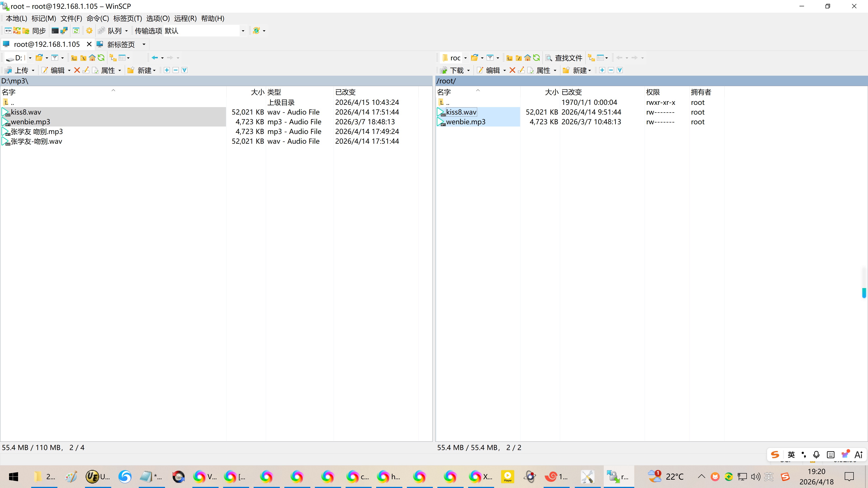Open the terminal console icon in the toolbar
Screen dimensions: 868x488
click(55, 31)
